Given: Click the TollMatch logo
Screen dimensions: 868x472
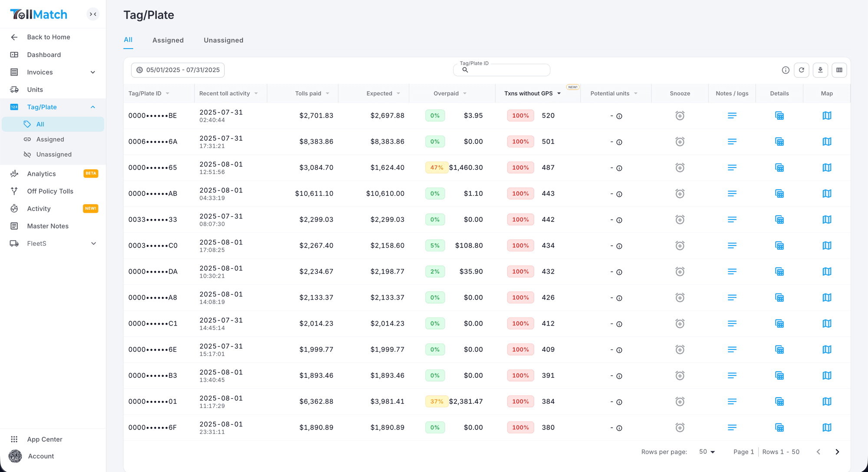Looking at the screenshot, I should tap(39, 14).
